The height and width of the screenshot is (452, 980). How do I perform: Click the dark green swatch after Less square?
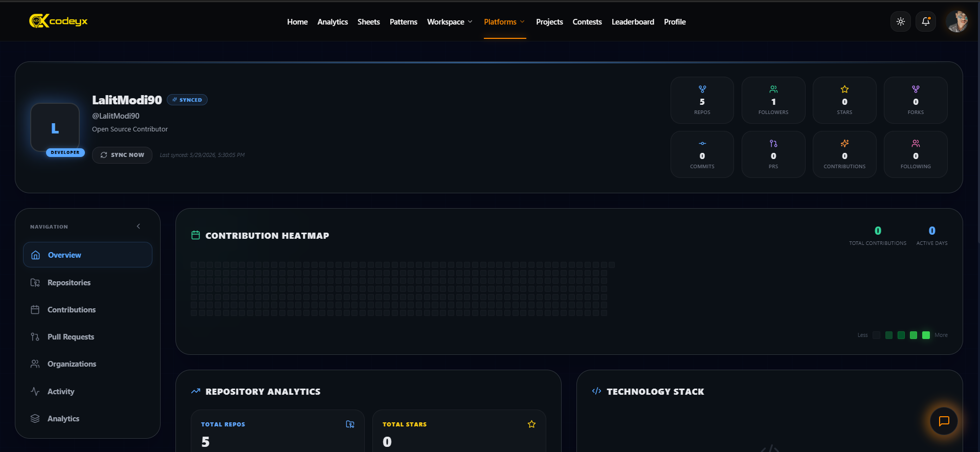[888, 335]
